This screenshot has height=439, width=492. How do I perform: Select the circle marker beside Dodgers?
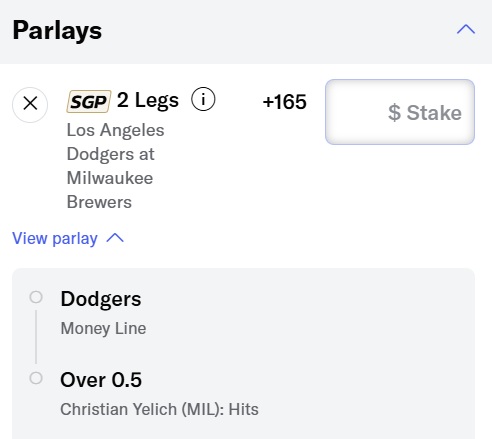[x=36, y=297]
